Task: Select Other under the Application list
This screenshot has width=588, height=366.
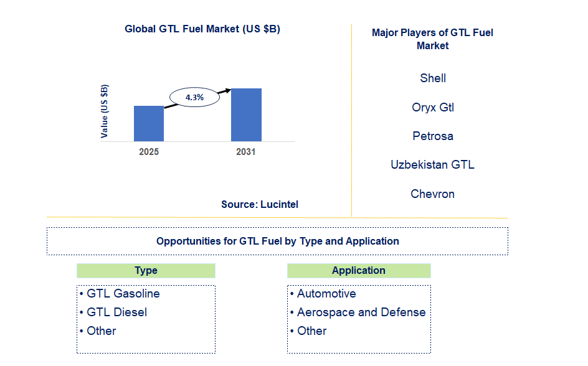Action: tap(308, 331)
